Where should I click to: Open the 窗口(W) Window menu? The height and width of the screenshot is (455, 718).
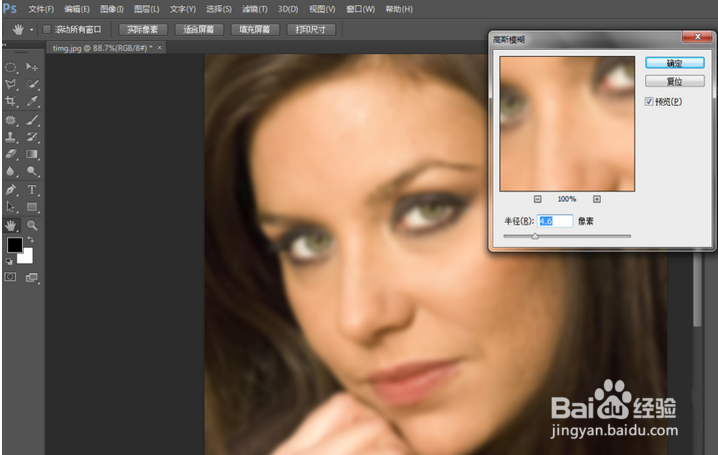pyautogui.click(x=360, y=9)
